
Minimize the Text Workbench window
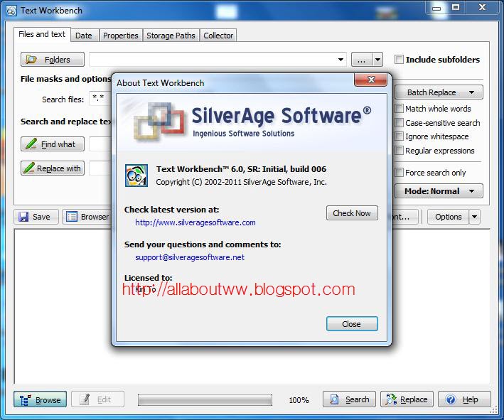click(x=436, y=8)
